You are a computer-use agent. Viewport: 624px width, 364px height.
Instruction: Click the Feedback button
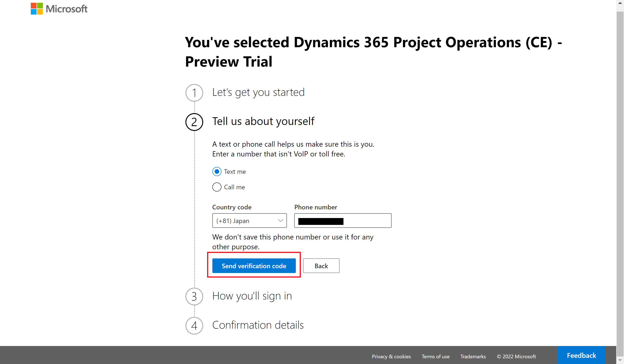click(x=581, y=355)
